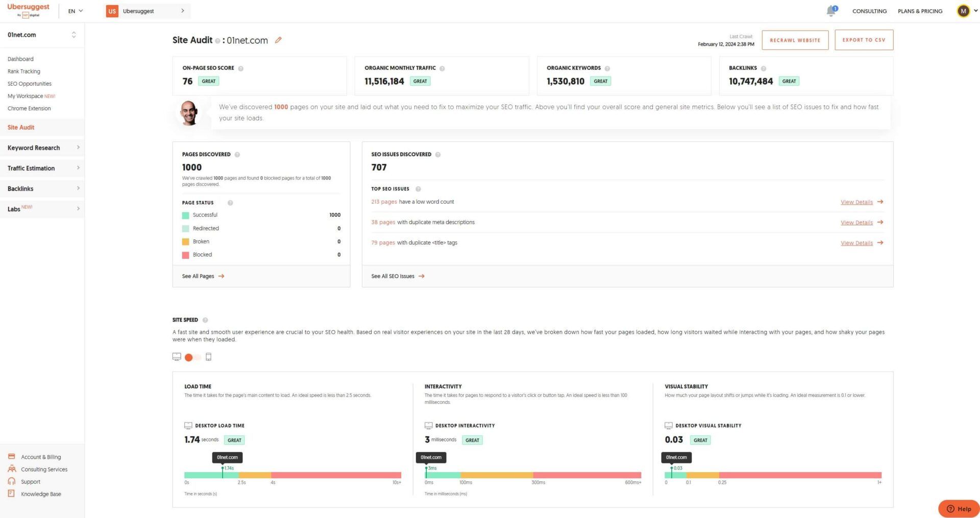Click the pencil edit icon beside 01net.com
Screen dimensions: 980x518
click(278, 40)
